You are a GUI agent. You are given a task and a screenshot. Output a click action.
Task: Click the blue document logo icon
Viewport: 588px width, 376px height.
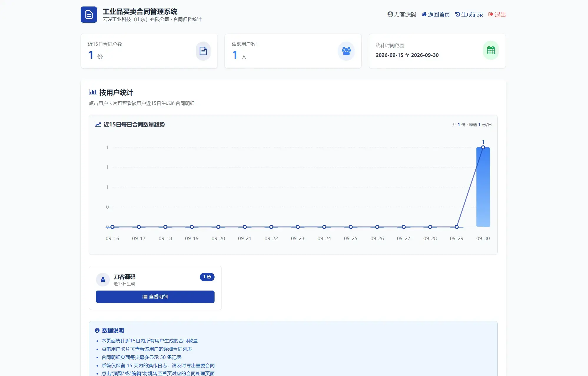point(89,14)
